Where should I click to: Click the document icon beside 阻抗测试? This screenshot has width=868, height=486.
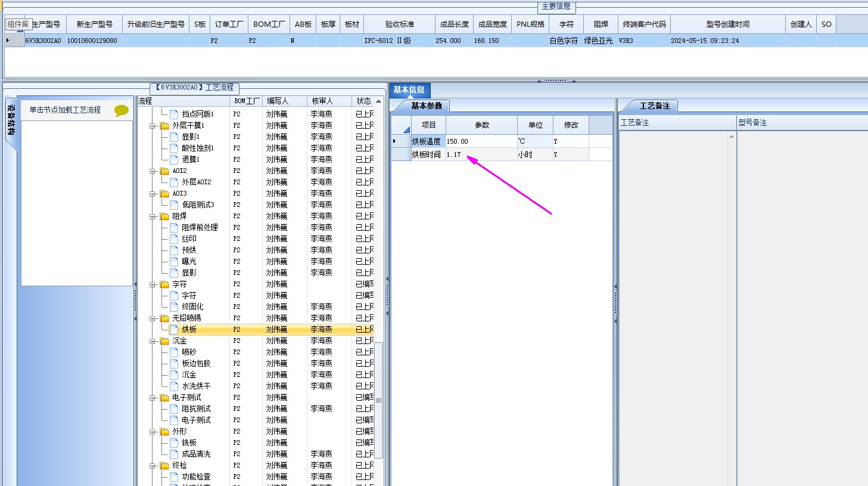click(174, 408)
